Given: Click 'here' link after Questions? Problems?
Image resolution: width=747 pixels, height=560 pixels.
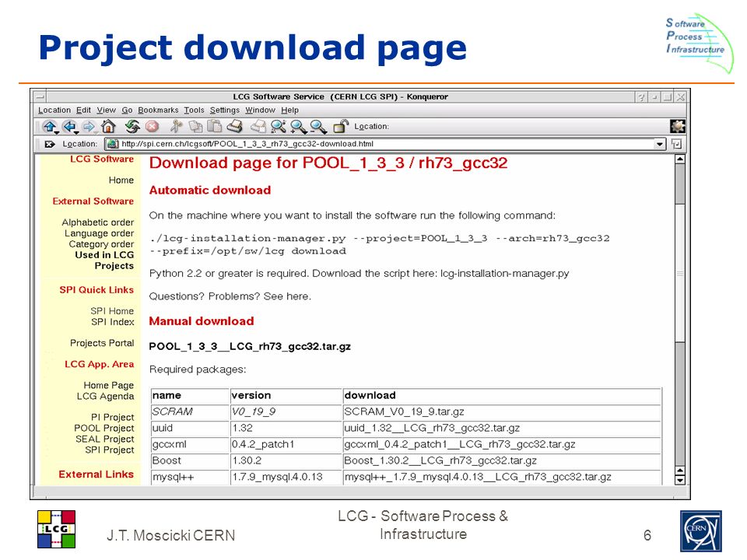Looking at the screenshot, I should tap(296, 296).
